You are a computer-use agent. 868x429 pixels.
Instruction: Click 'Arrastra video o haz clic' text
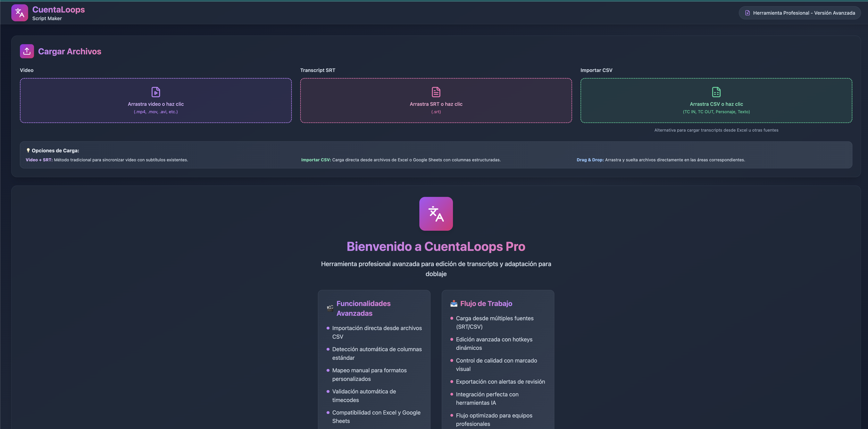(156, 104)
